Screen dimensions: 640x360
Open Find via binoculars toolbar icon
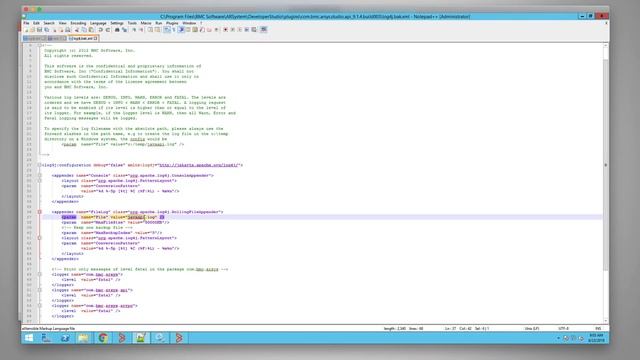tap(117, 30)
